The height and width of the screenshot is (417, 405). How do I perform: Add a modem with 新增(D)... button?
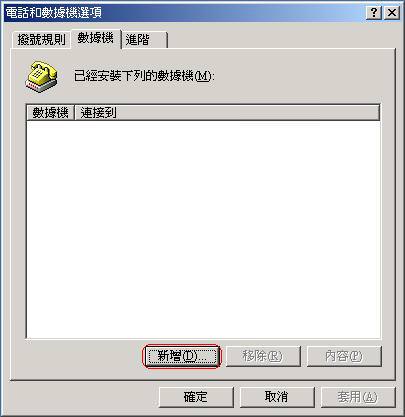coord(182,356)
